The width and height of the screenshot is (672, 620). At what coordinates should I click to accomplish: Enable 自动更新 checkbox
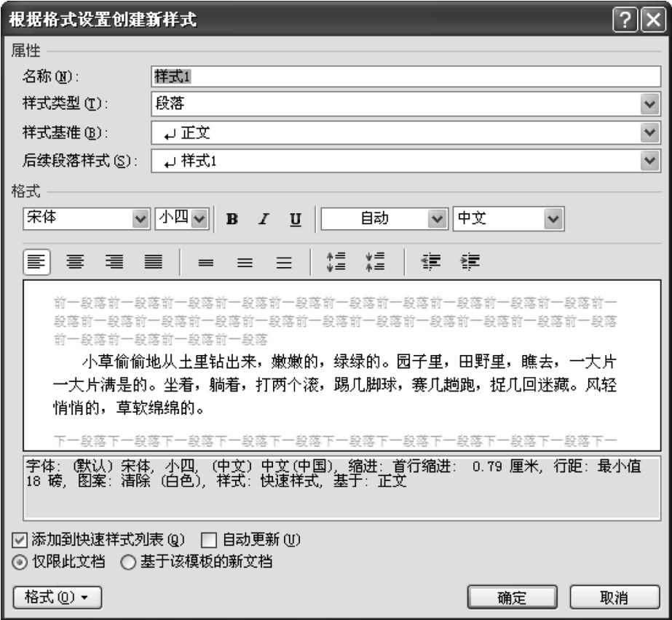point(209,540)
